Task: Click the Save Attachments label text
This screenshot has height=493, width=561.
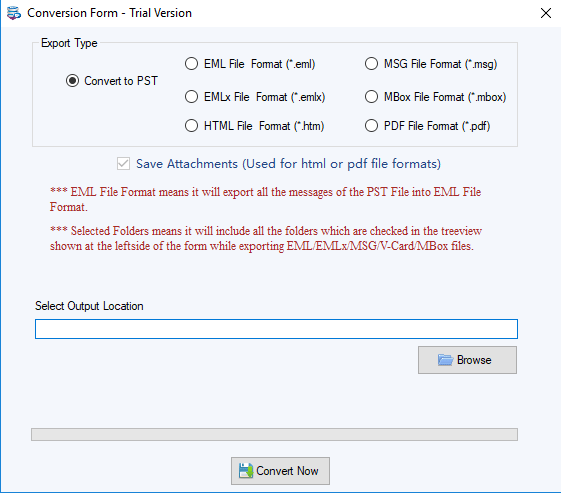Action: [x=288, y=164]
